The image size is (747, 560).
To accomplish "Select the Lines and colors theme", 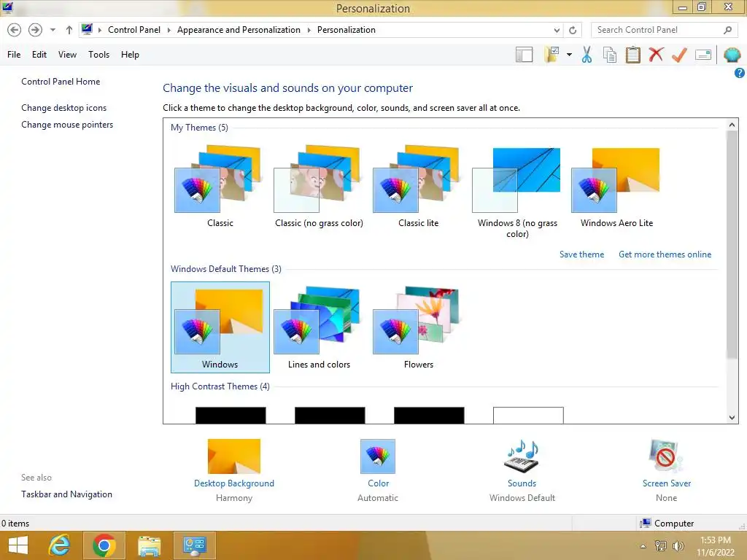I will [x=320, y=327].
